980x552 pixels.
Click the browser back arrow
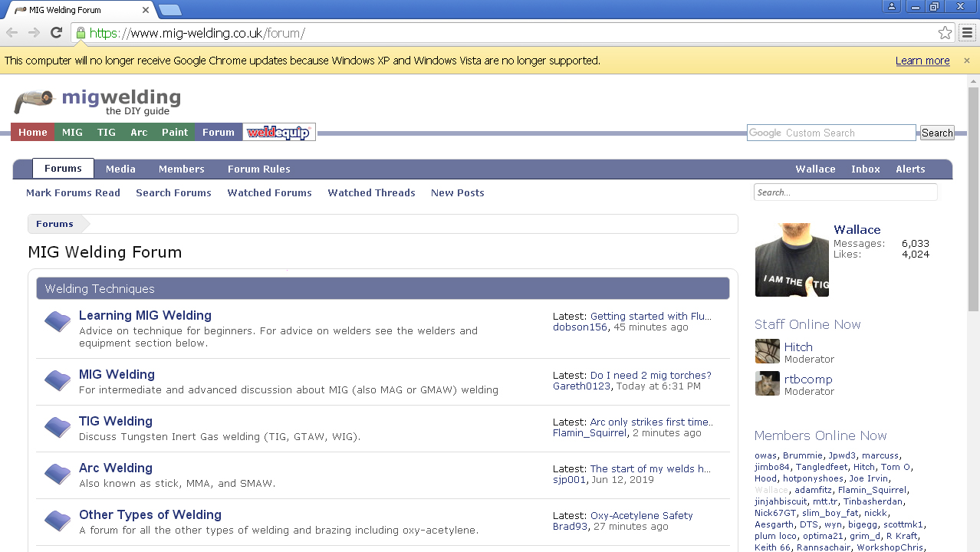pyautogui.click(x=12, y=32)
